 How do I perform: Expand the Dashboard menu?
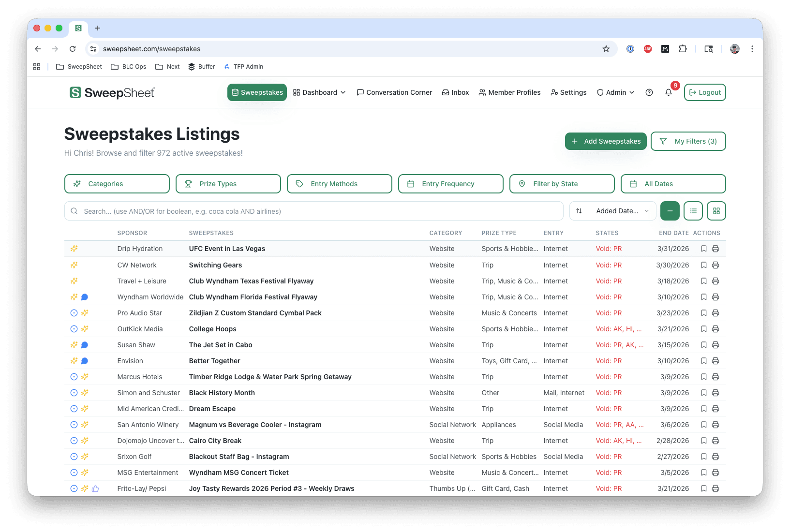(319, 92)
